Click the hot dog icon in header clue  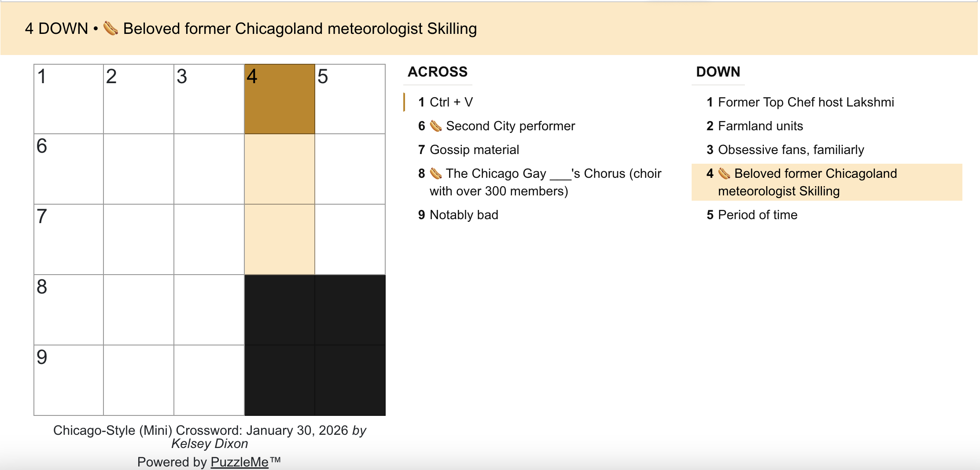(x=111, y=29)
